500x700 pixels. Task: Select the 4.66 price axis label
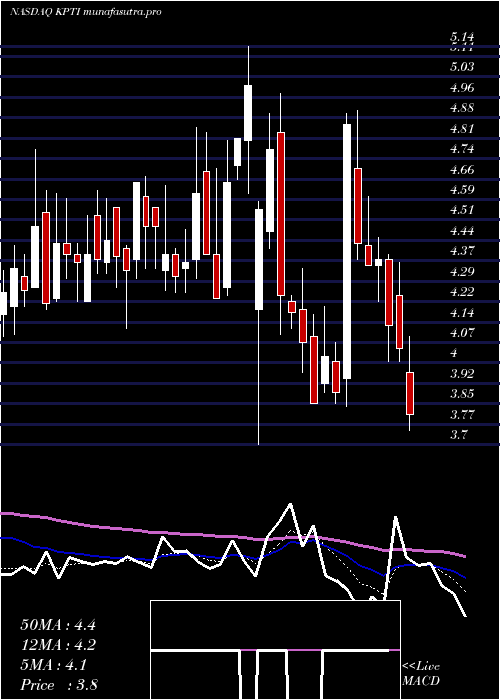click(x=462, y=170)
